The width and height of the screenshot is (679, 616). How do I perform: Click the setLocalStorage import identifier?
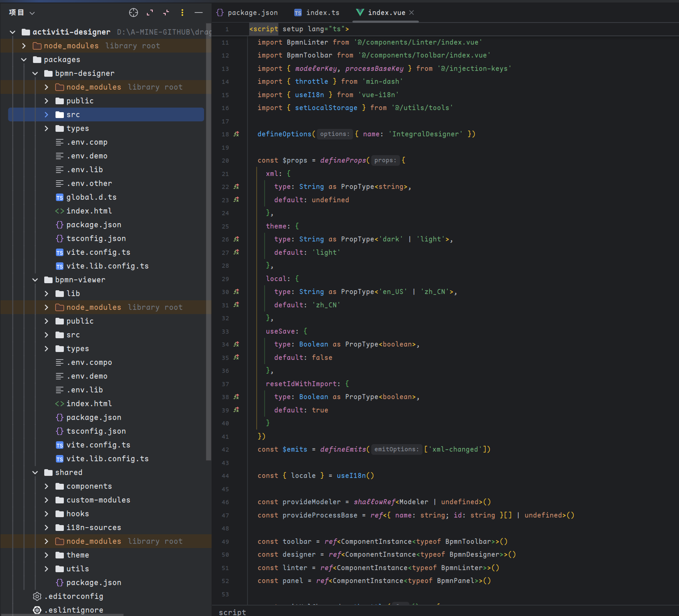(x=326, y=108)
